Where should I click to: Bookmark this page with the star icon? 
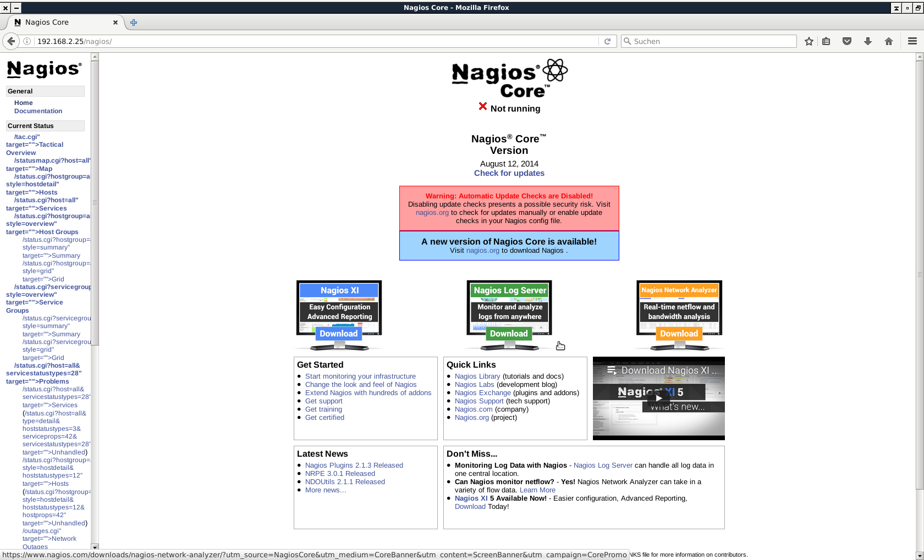[809, 41]
